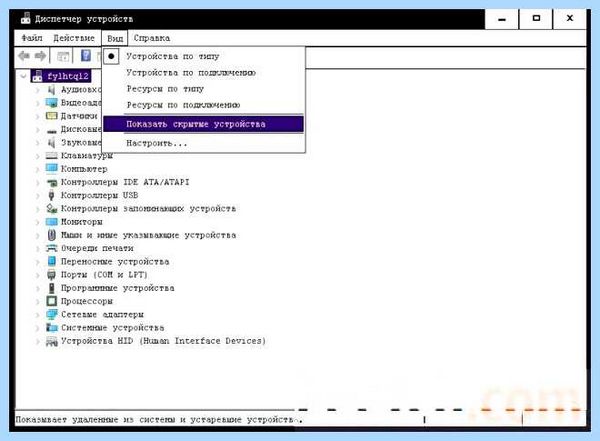The height and width of the screenshot is (441, 600).
Task: Select the fylhtqi2 computer name label
Action: point(68,76)
